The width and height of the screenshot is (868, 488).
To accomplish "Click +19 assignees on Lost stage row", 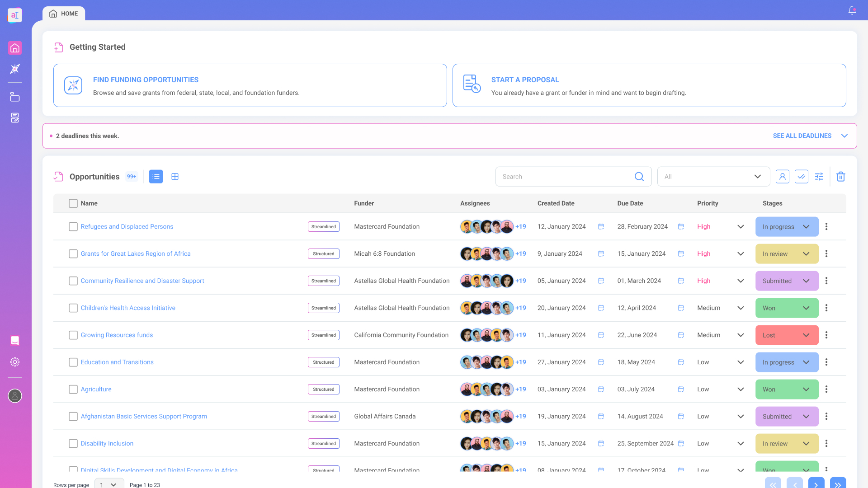I will 521,335.
